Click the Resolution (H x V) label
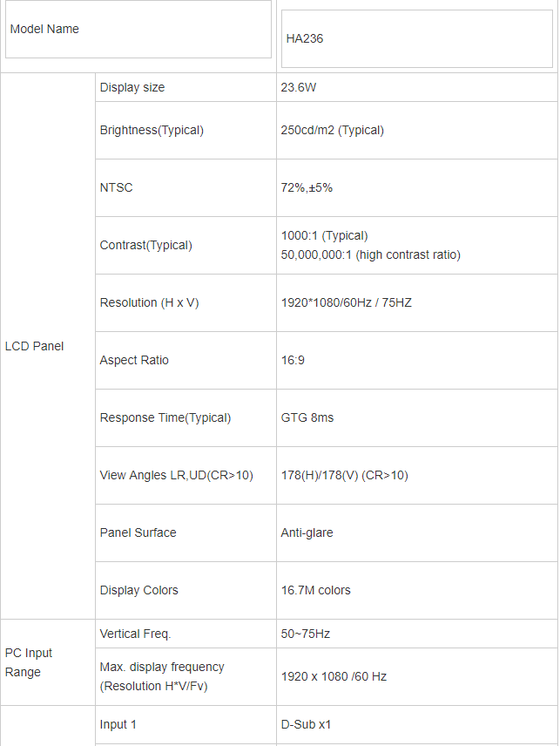This screenshot has width=560, height=746. click(x=149, y=302)
